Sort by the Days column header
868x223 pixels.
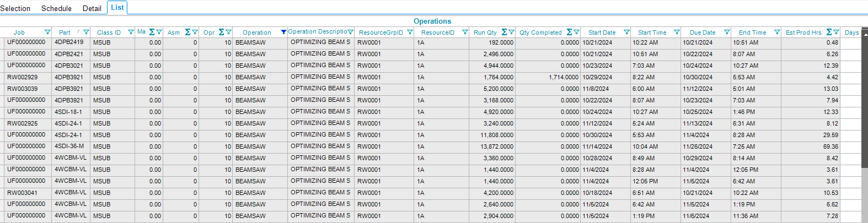pos(852,32)
